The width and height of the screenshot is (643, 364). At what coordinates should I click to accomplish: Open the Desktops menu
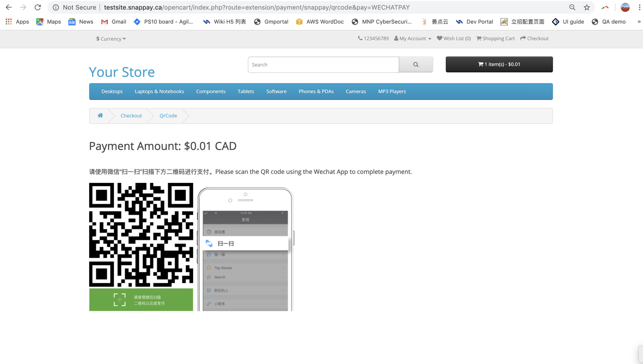click(x=112, y=91)
